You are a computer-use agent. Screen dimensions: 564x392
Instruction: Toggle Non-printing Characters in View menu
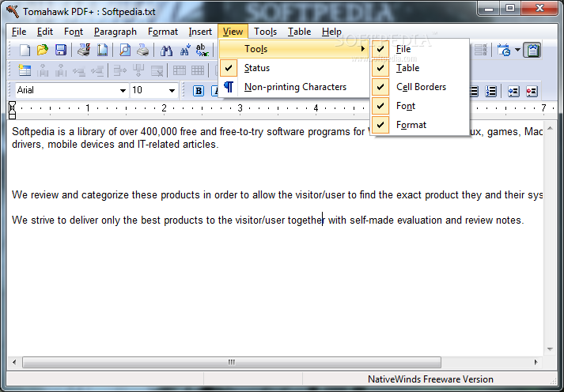pyautogui.click(x=294, y=87)
